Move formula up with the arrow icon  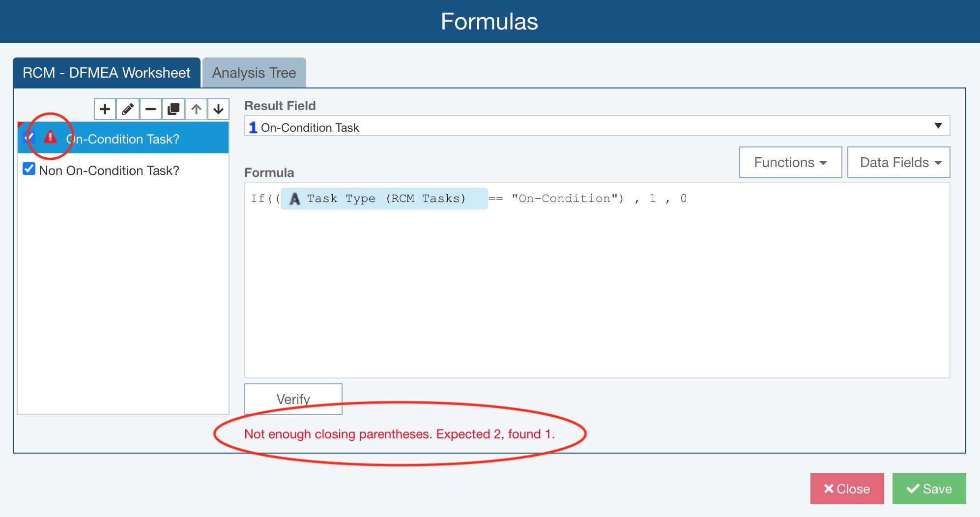[x=196, y=109]
